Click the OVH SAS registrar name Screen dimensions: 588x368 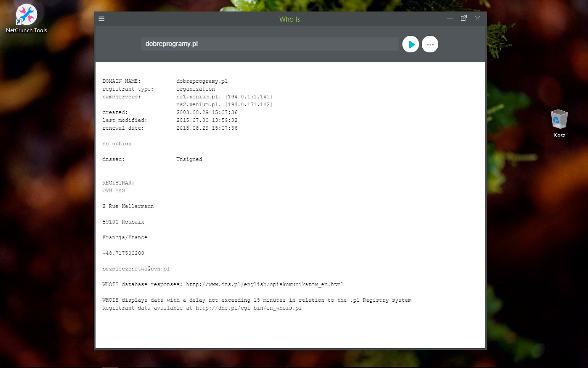click(x=114, y=191)
